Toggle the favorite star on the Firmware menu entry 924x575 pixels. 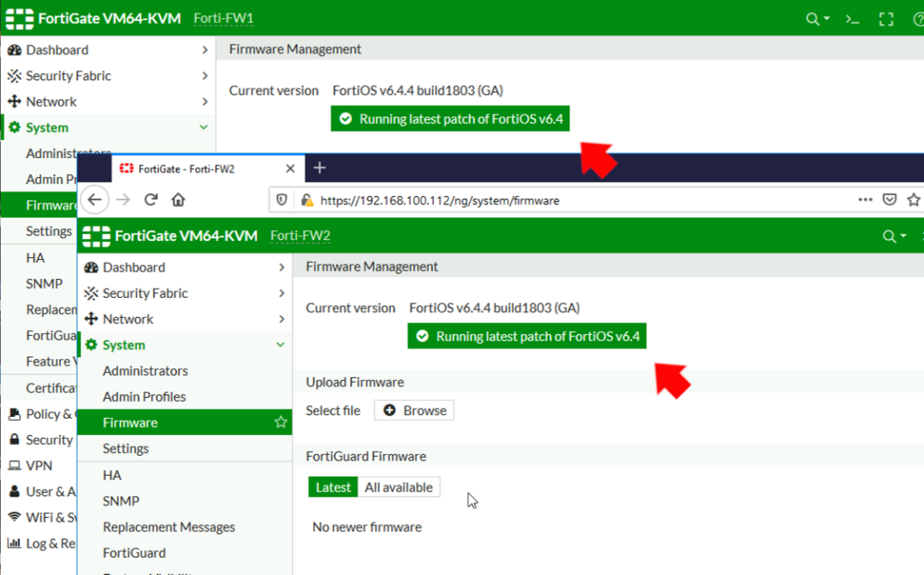(281, 422)
